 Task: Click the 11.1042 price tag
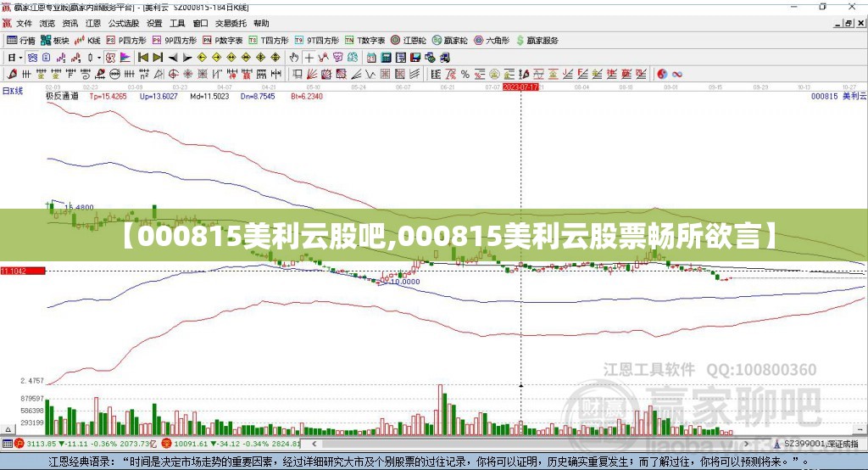pos(23,271)
